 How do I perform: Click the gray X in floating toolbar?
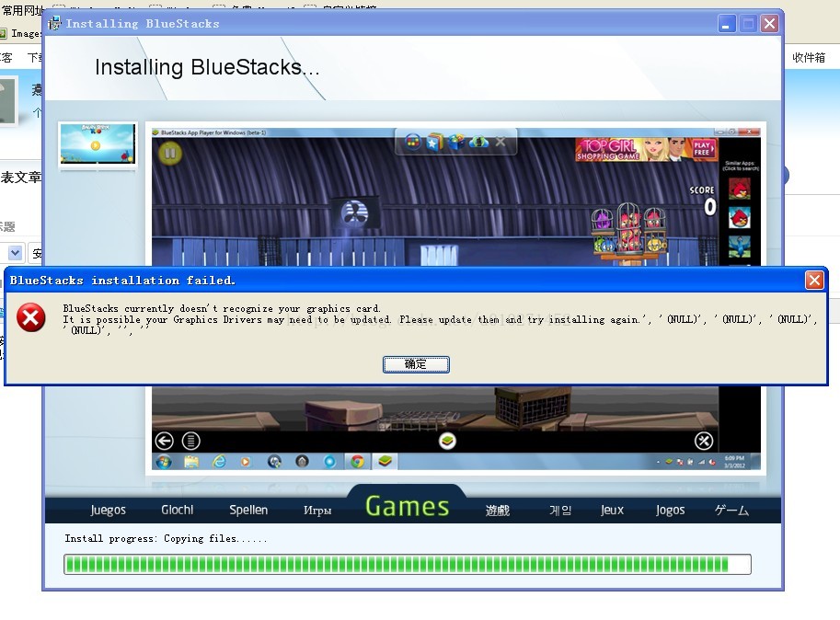point(501,142)
